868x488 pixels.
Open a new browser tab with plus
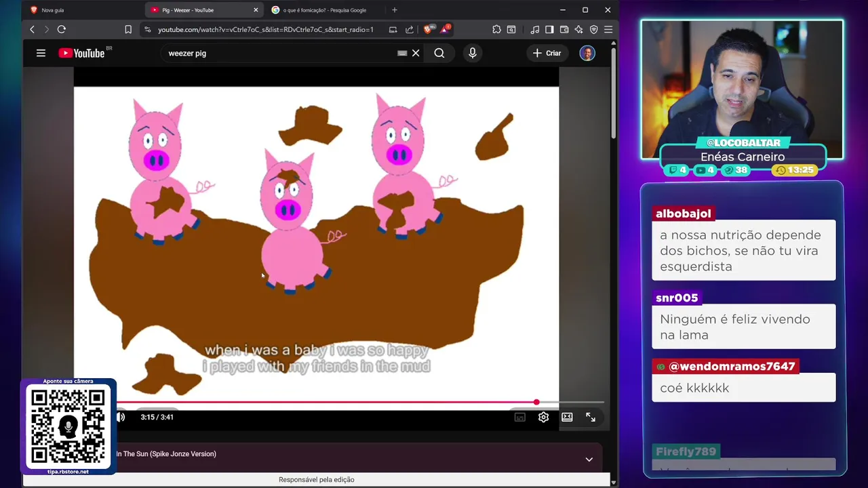[394, 10]
